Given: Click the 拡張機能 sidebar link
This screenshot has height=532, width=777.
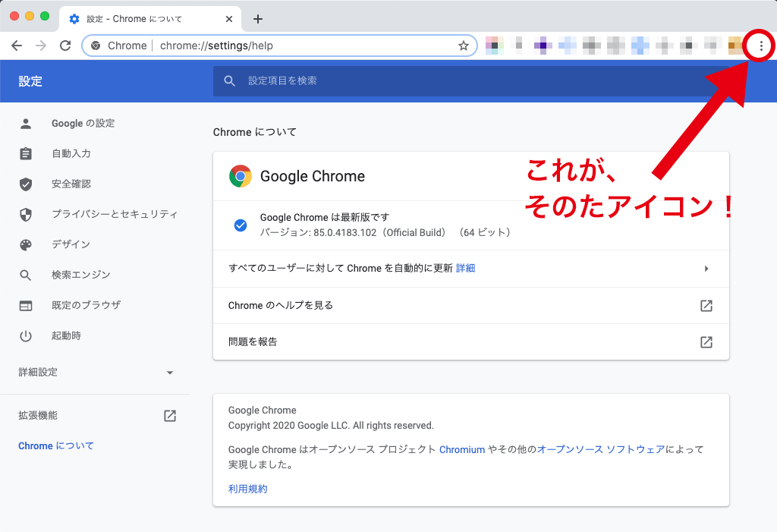Looking at the screenshot, I should pyautogui.click(x=38, y=415).
